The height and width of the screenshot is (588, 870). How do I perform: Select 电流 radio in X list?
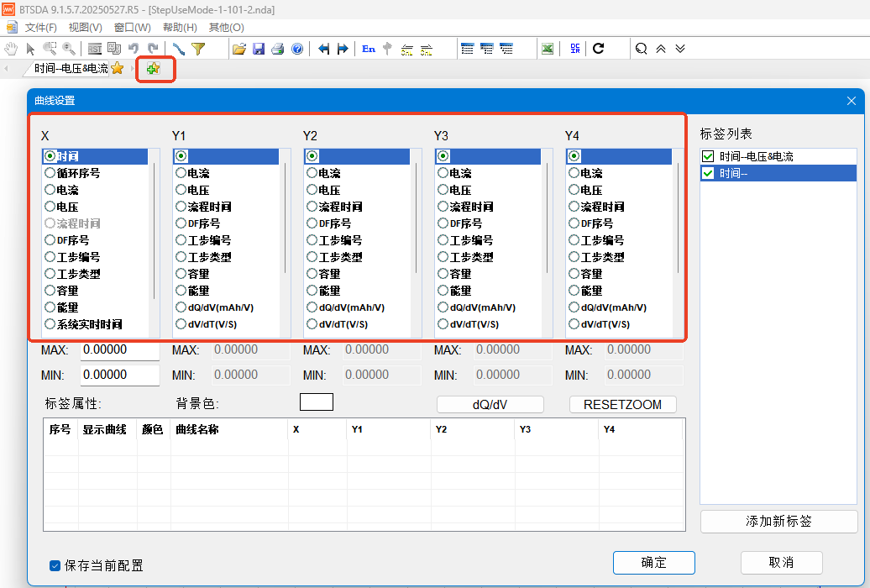(x=50, y=190)
